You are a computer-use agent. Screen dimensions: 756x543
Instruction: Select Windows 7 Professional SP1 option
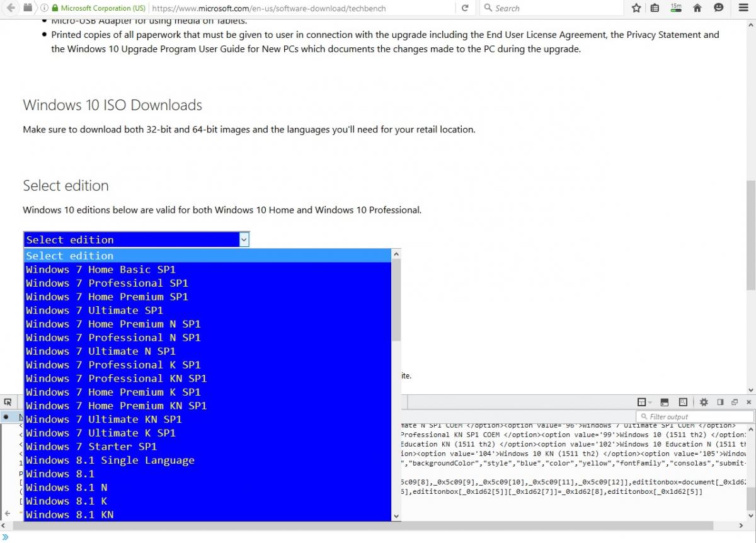(207, 283)
